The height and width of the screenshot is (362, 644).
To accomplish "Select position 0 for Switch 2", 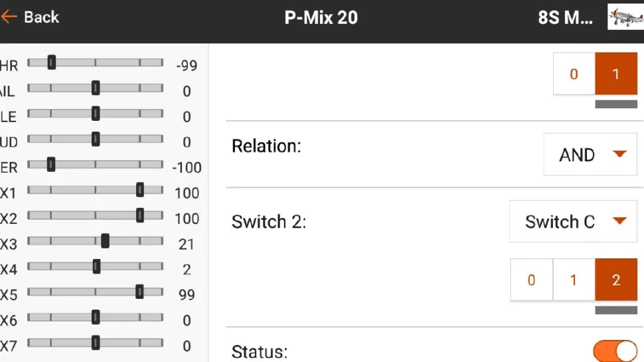I will (531, 280).
